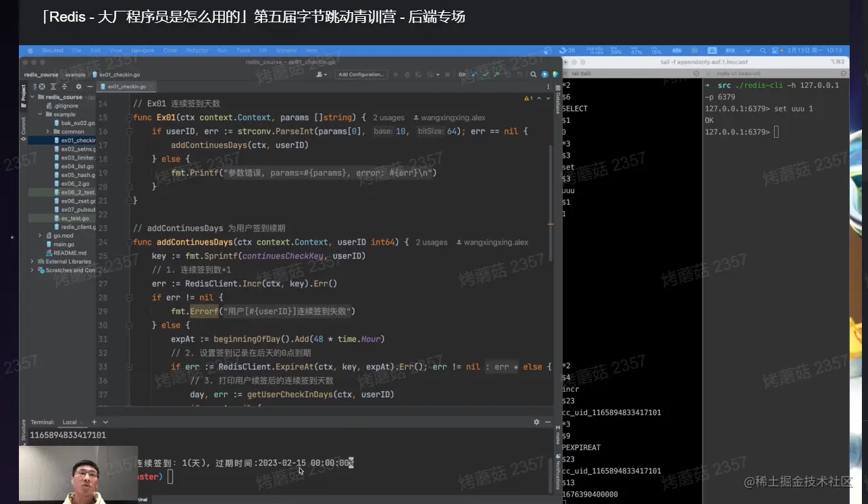Open the GoLand application menu

[x=53, y=51]
